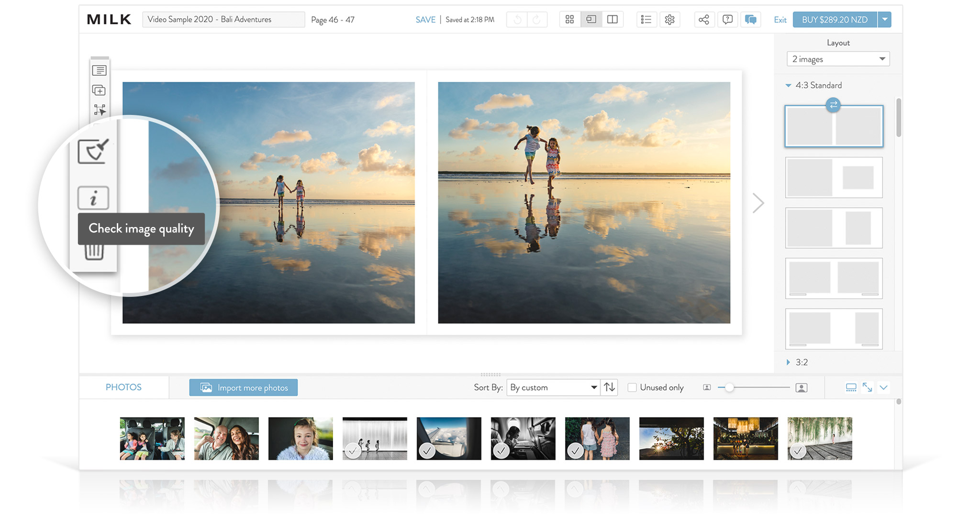The width and height of the screenshot is (980, 522).
Task: Open the Settings gear icon
Action: coord(670,19)
